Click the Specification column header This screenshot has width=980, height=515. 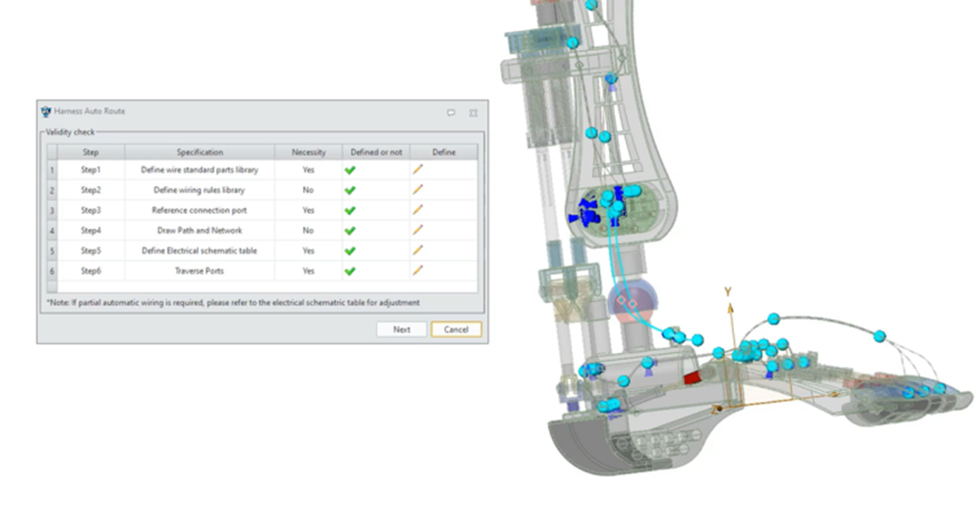(x=200, y=152)
